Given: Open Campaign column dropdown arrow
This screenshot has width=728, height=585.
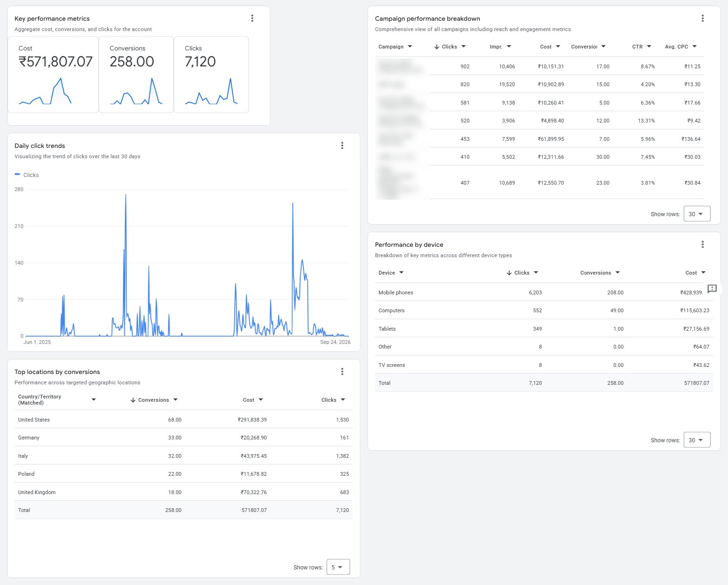Looking at the screenshot, I should click(x=410, y=47).
